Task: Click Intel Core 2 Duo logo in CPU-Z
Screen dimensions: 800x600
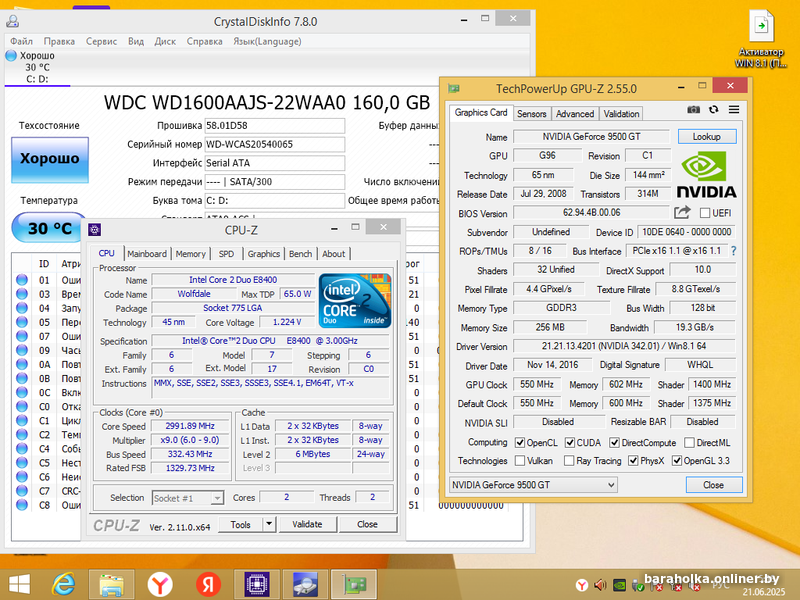Action: click(x=355, y=301)
